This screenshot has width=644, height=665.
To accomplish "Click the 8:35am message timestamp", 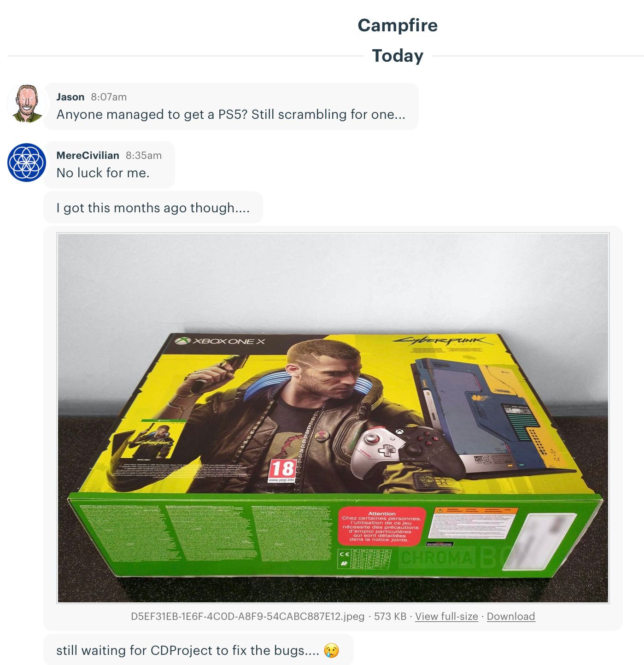I will (x=144, y=155).
